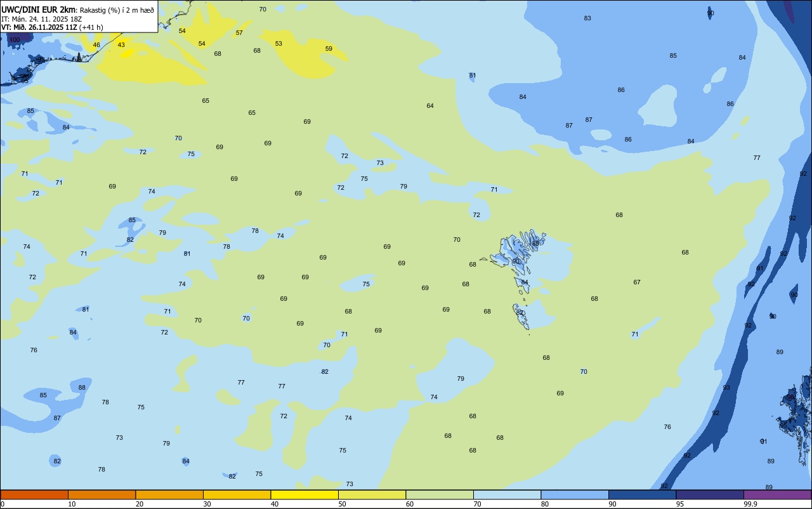Viewport: 812px width, 509px height.
Task: Click the 59 humidity value on the map
Action: click(x=329, y=48)
